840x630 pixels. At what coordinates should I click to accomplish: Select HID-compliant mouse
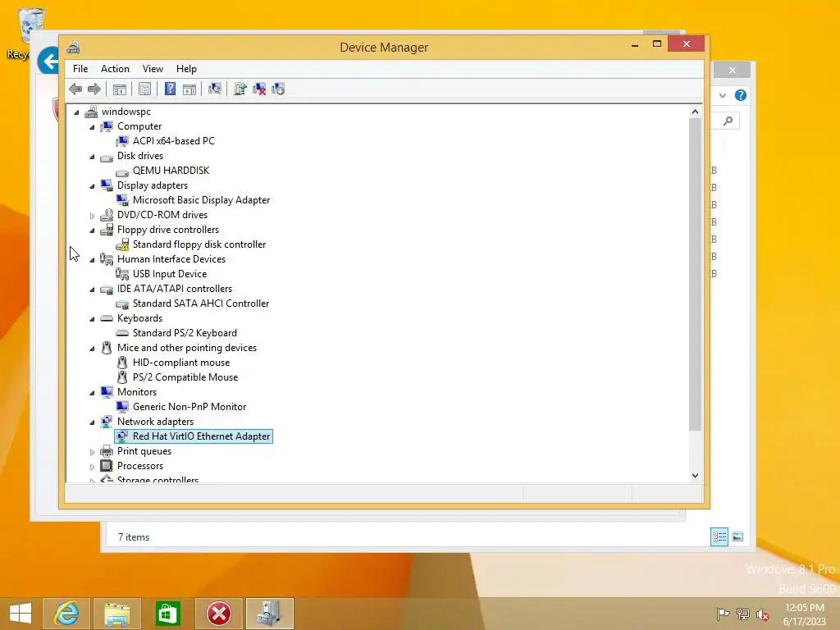pos(181,362)
